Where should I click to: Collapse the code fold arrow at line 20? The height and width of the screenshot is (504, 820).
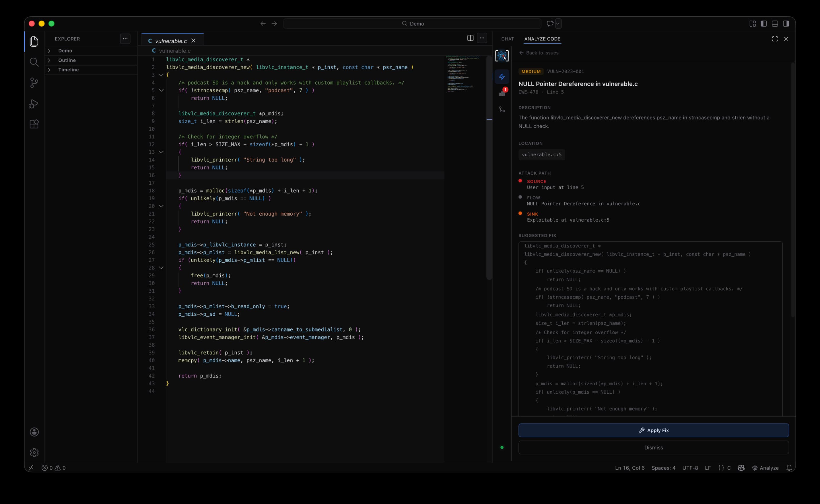[x=161, y=206]
